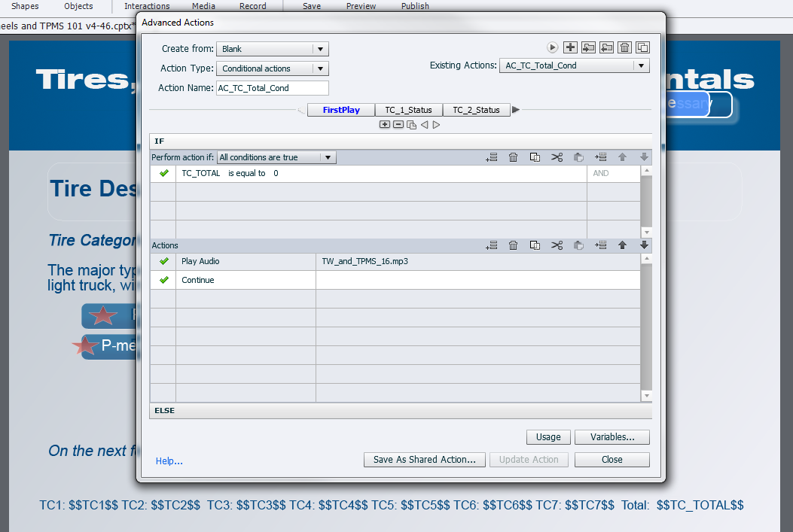Open the Existing Actions dropdown

click(x=574, y=65)
